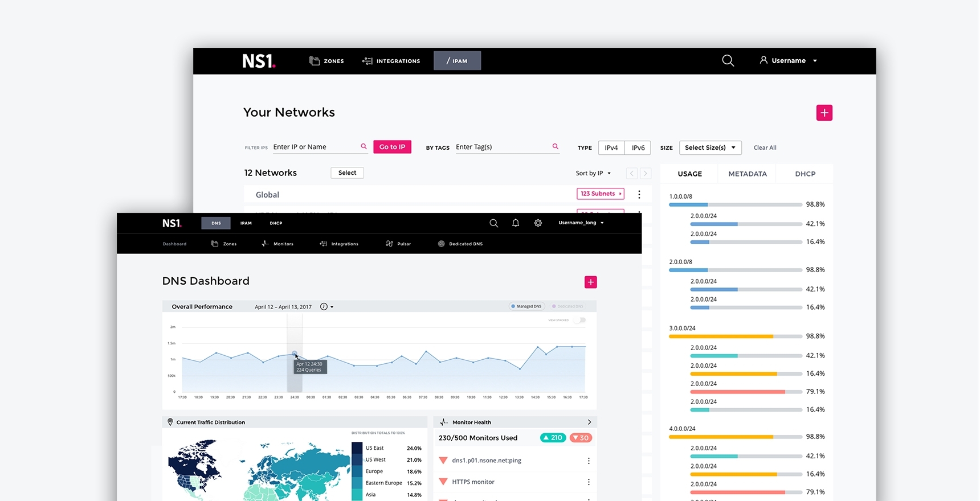
Task: Open the Username dropdown in the IPAM window
Action: click(788, 60)
